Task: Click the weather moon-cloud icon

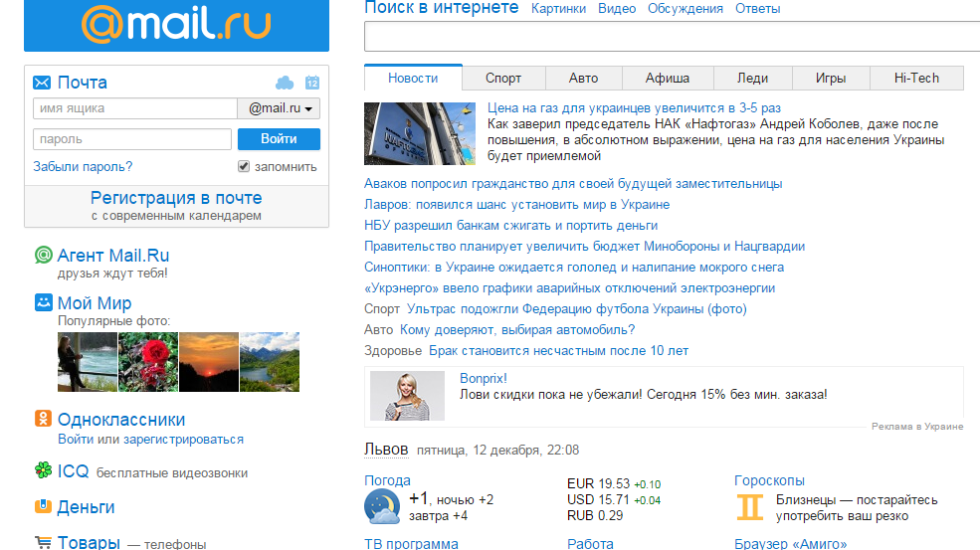Action: 382,506
